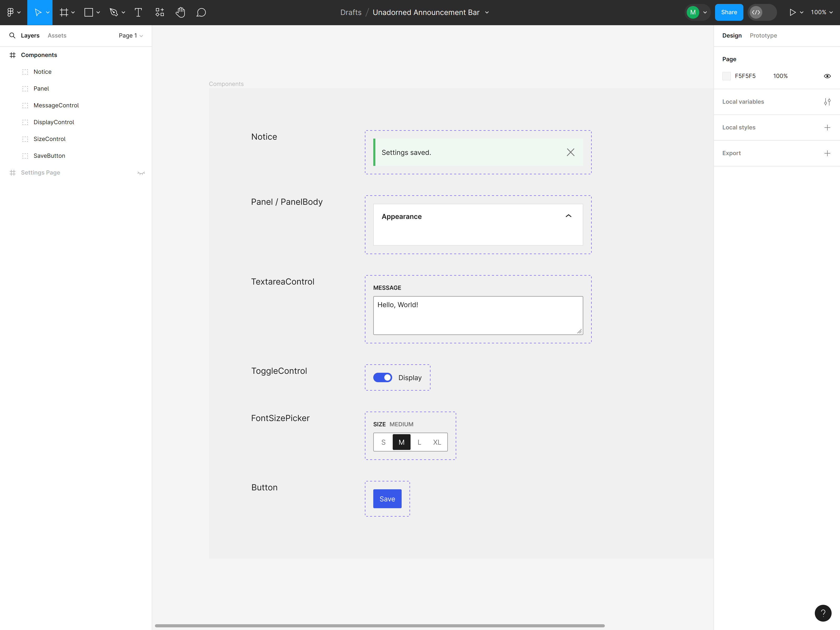Viewport: 840px width, 630px height.
Task: Edit the page color hex value
Action: pyautogui.click(x=745, y=76)
